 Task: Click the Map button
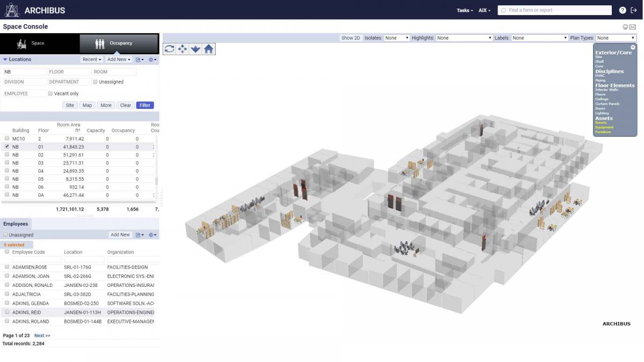[87, 105]
